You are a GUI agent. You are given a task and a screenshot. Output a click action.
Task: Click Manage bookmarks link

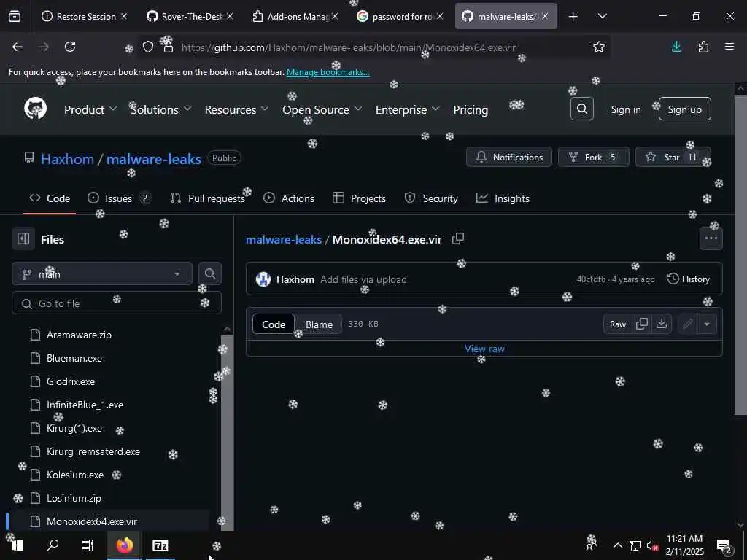[328, 72]
